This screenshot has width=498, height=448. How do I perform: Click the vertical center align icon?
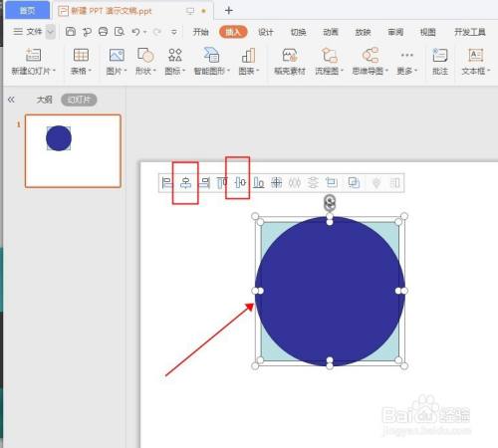[240, 182]
